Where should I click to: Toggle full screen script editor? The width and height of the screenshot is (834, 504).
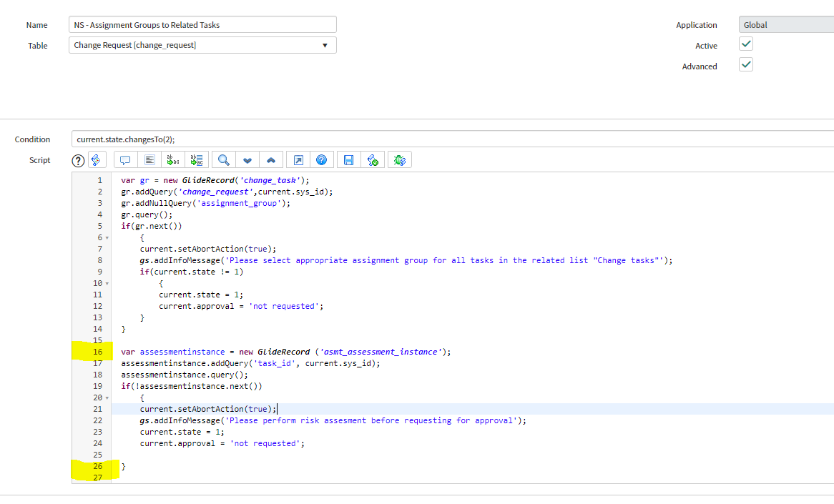(298, 160)
